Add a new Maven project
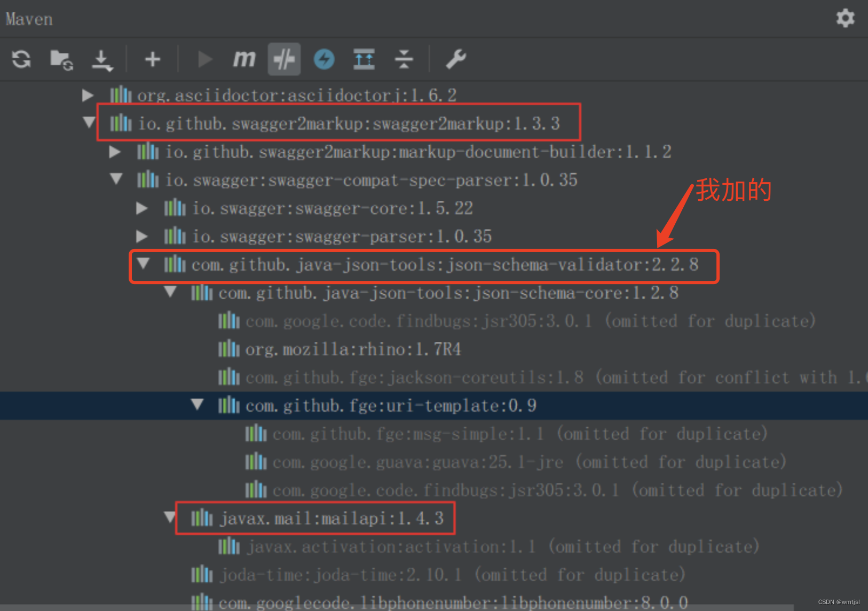Image resolution: width=868 pixels, height=611 pixels. (x=152, y=59)
